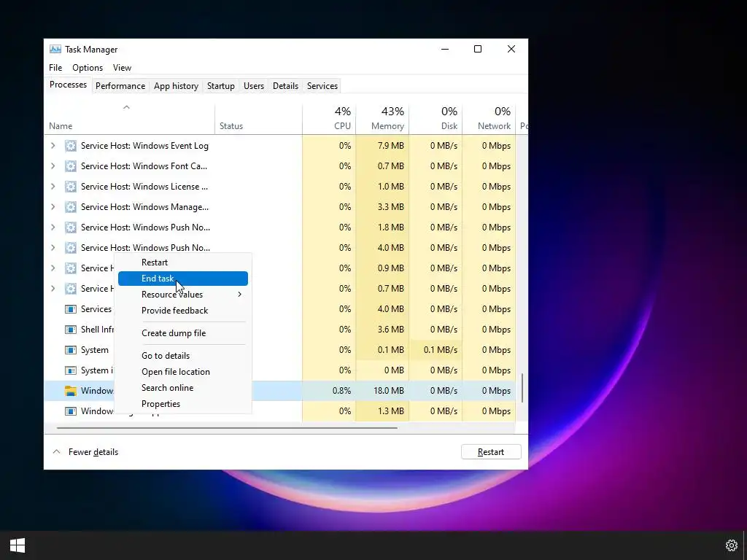The width and height of the screenshot is (747, 560).
Task: Click the vertical scrollbar thumb
Action: pos(522,388)
